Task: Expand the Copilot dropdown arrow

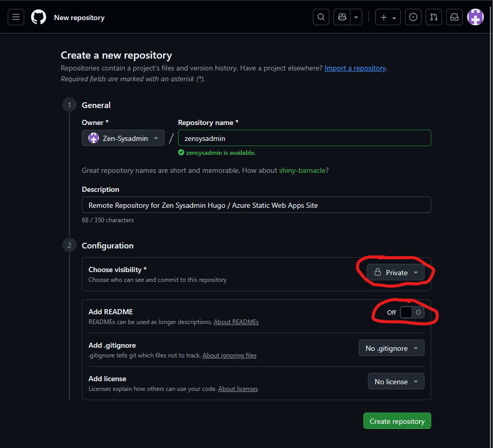Action: coord(356,17)
